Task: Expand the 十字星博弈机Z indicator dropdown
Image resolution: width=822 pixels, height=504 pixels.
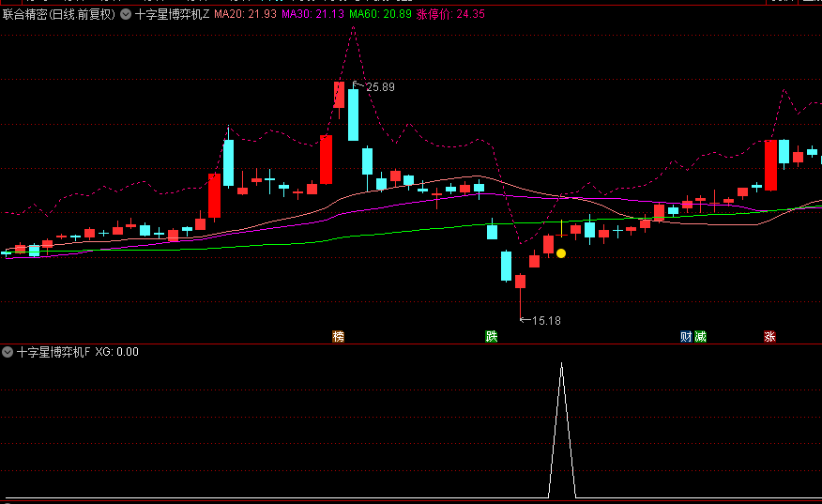Action: [x=125, y=15]
